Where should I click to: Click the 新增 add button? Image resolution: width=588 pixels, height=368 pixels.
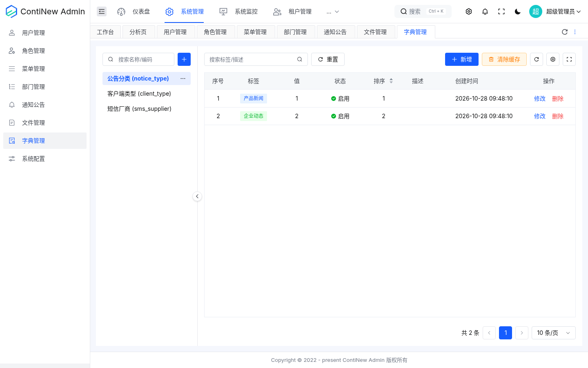(x=462, y=59)
